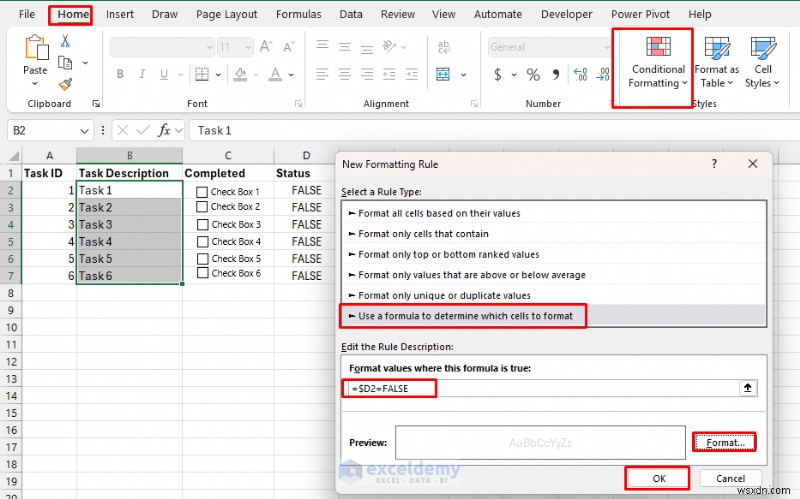Click the Orientation text-angle icon

389,46
